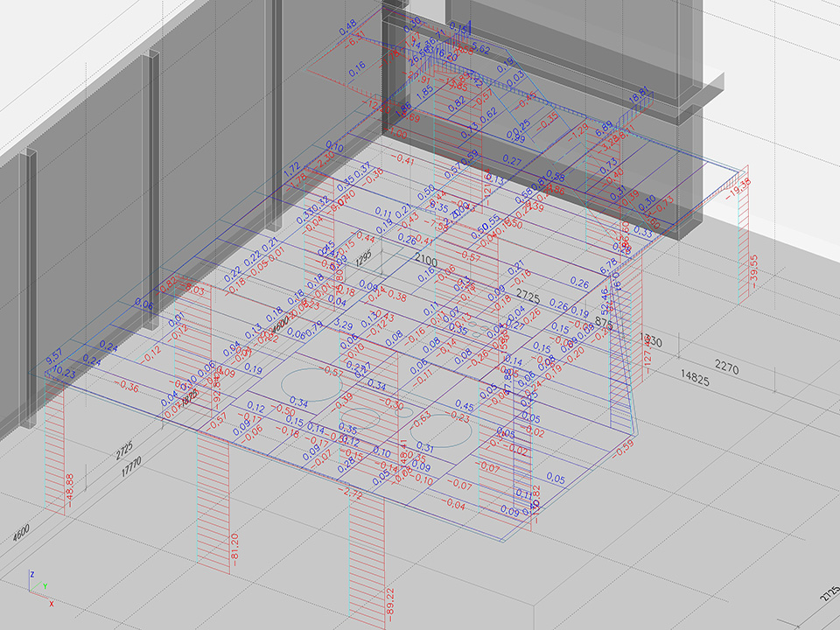Select the blue 3.29 result value

(344, 325)
